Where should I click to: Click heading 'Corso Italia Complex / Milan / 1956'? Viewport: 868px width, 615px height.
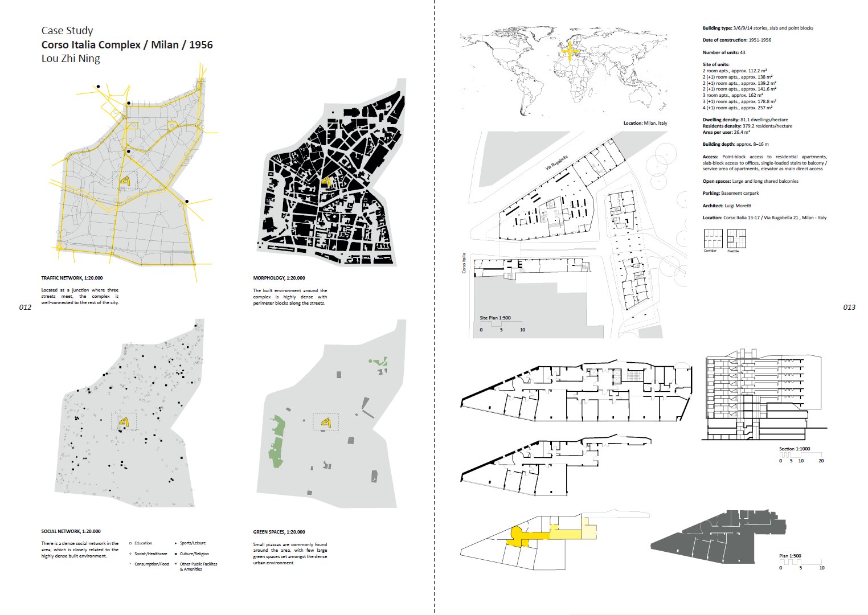coord(127,44)
